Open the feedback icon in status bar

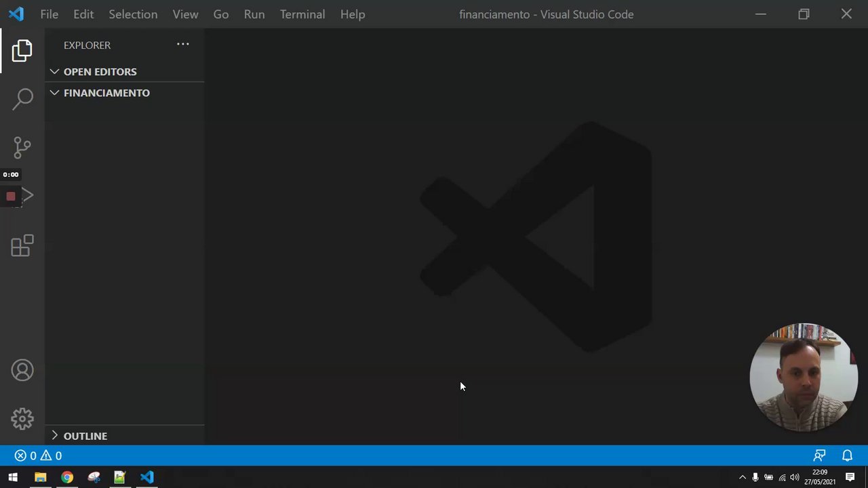point(819,455)
